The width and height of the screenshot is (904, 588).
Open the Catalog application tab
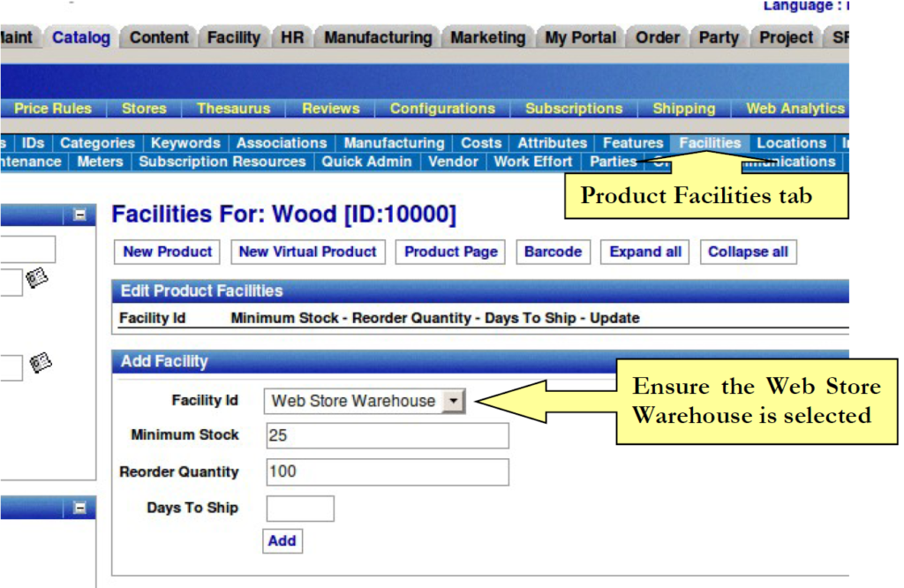click(81, 37)
